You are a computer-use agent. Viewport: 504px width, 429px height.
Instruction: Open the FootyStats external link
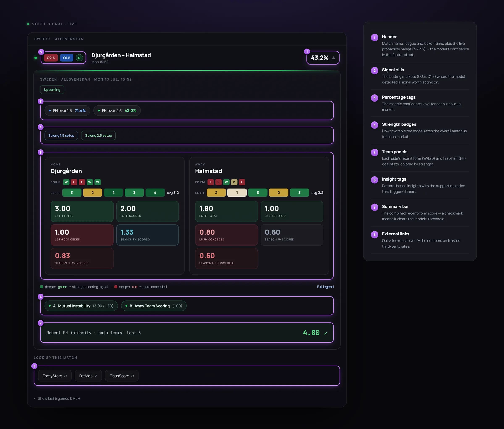[x=55, y=376]
